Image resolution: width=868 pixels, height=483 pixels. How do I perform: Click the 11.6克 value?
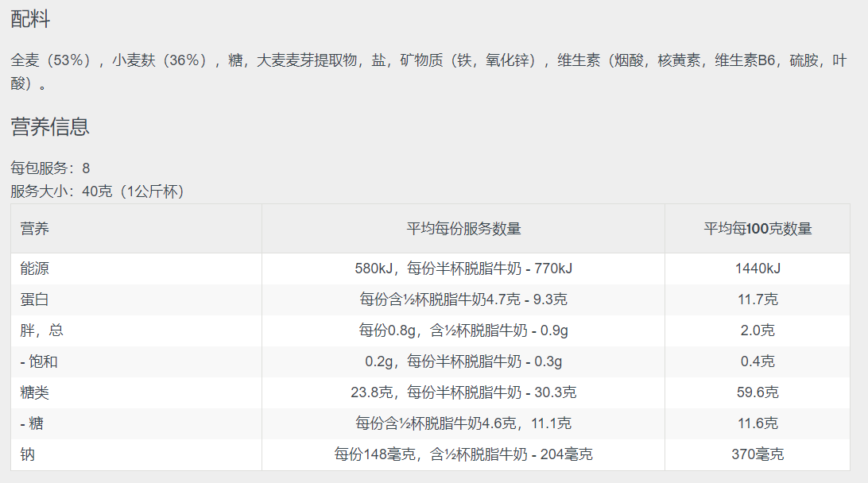[x=758, y=423]
